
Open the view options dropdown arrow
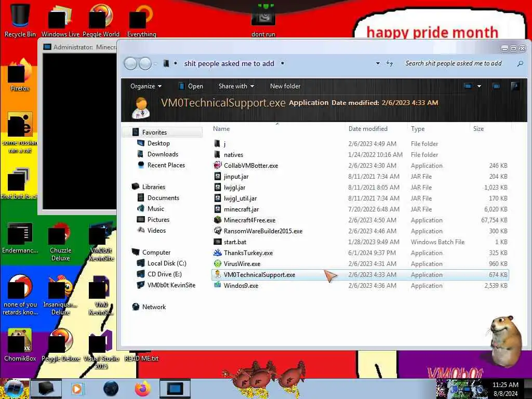(479, 86)
